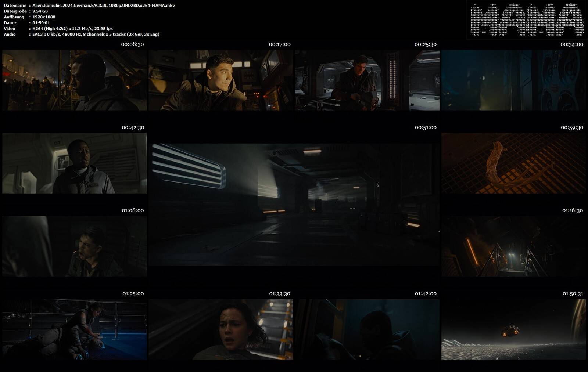The image size is (588, 372).
Task: Click the timestamp text 01:33:30
Action: [x=280, y=294]
